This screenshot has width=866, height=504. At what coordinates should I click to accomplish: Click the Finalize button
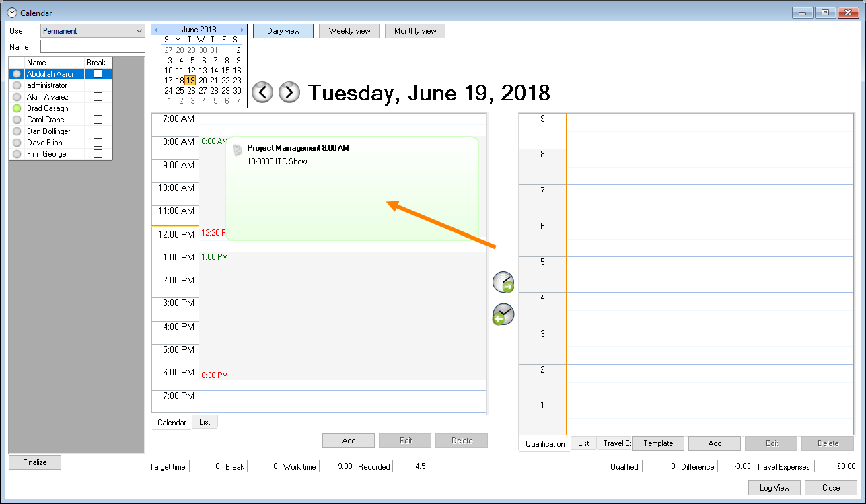35,462
